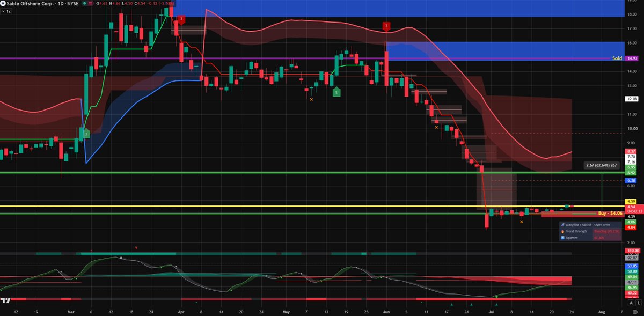Click the Apr label on time axis

pos(181,311)
